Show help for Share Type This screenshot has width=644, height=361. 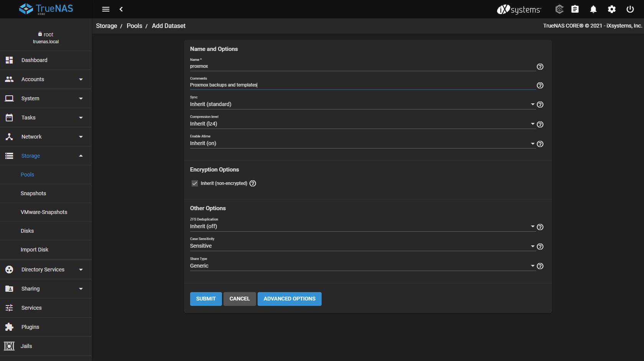coord(540,266)
